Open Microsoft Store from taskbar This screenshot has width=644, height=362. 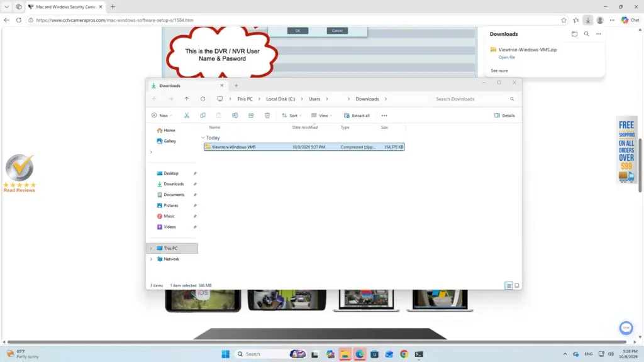374,354
